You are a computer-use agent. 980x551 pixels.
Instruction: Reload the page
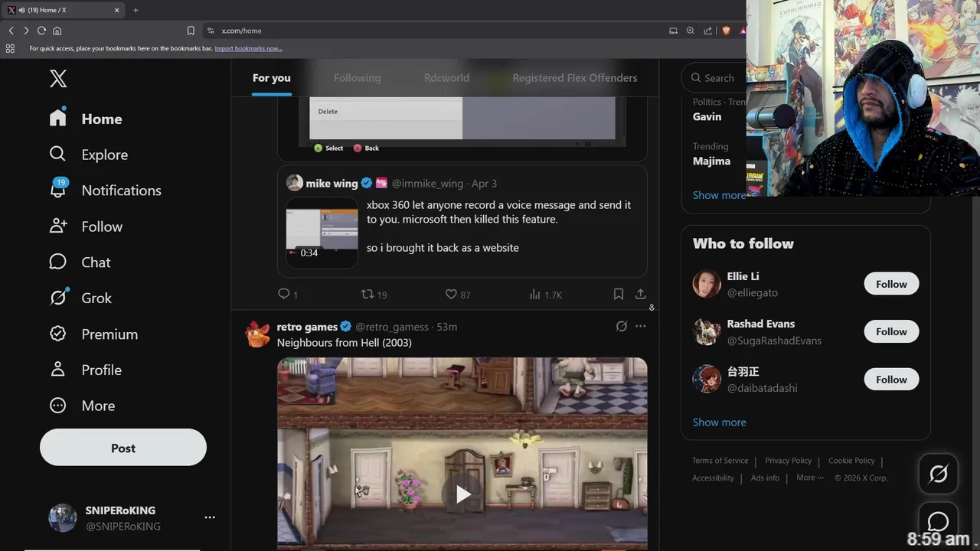pyautogui.click(x=41, y=31)
